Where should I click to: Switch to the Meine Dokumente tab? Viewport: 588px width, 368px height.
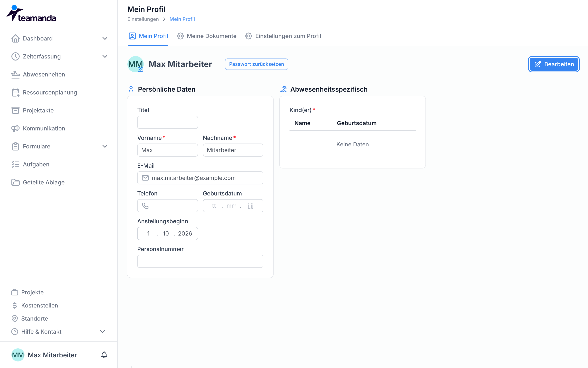(207, 36)
